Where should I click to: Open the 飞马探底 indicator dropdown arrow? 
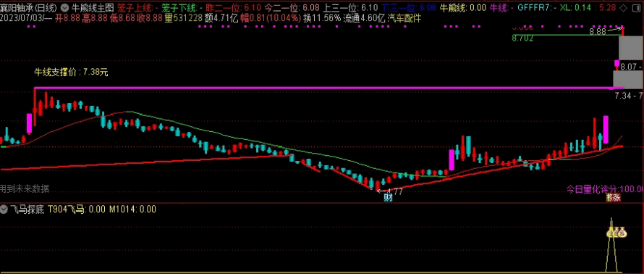coord(4,209)
